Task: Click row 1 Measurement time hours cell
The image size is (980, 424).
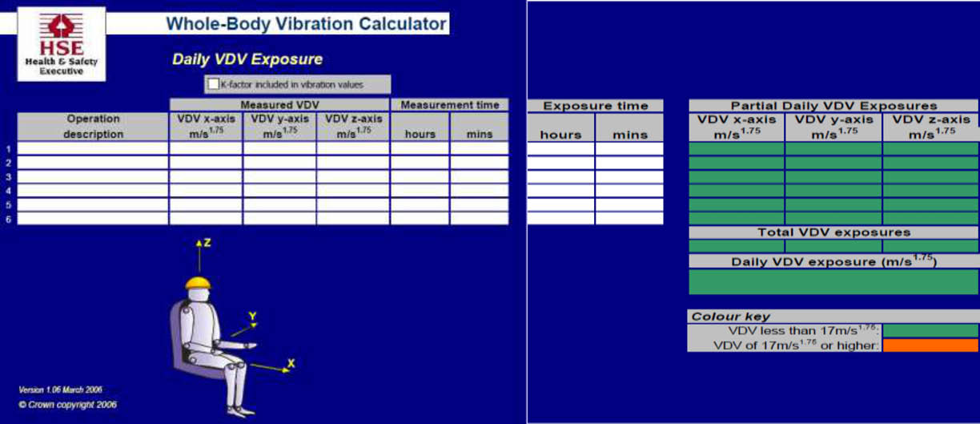Action: [x=420, y=148]
